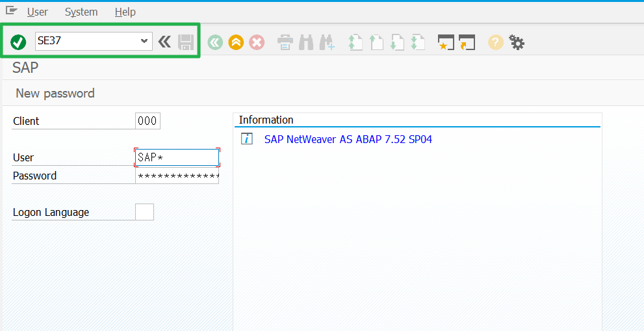644x331 pixels.
Task: Click the Last Page icon
Action: (417, 43)
